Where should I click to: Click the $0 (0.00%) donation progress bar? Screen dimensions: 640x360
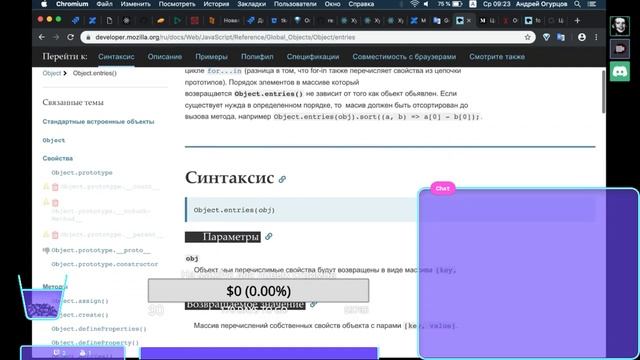coord(258,291)
